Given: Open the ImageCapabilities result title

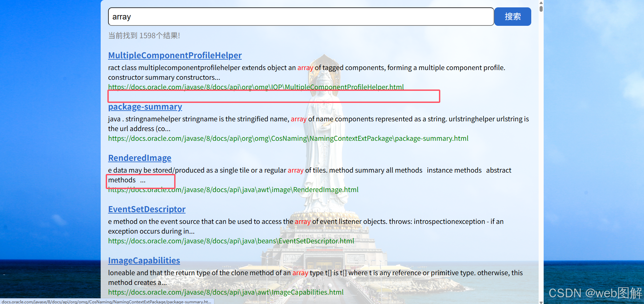Looking at the screenshot, I should [144, 260].
